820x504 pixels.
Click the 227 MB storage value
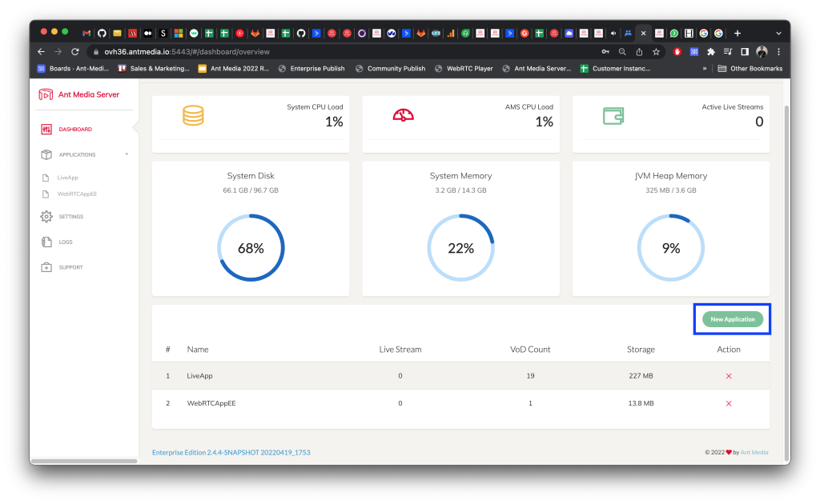point(641,376)
